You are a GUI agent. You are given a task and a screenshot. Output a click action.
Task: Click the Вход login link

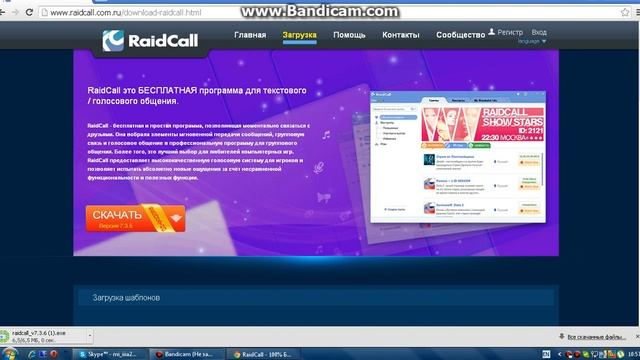coord(539,32)
